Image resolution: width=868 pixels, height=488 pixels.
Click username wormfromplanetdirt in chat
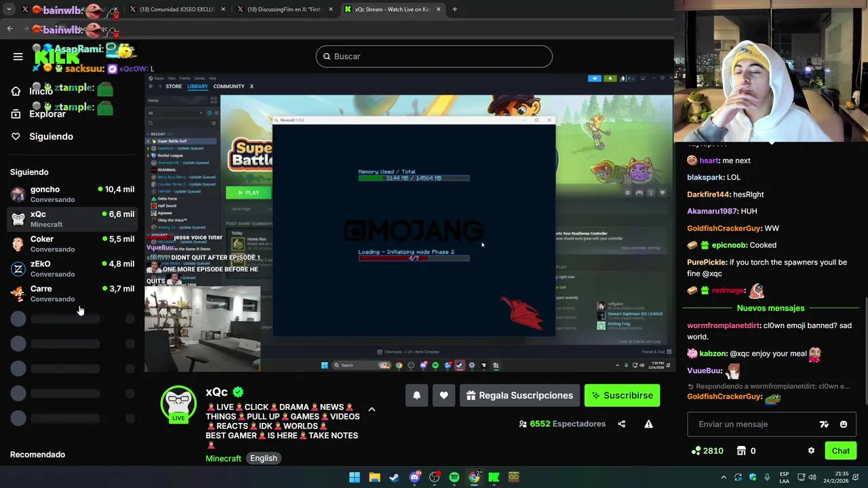(723, 325)
